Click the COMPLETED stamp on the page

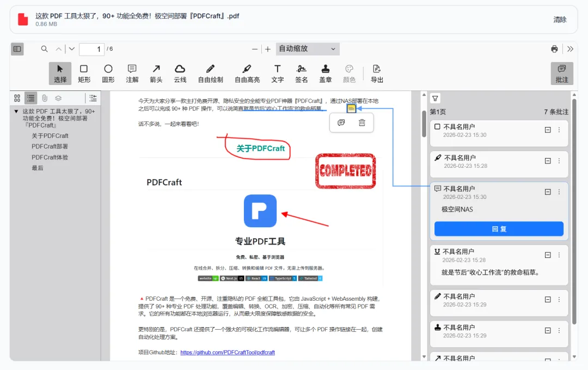point(345,171)
